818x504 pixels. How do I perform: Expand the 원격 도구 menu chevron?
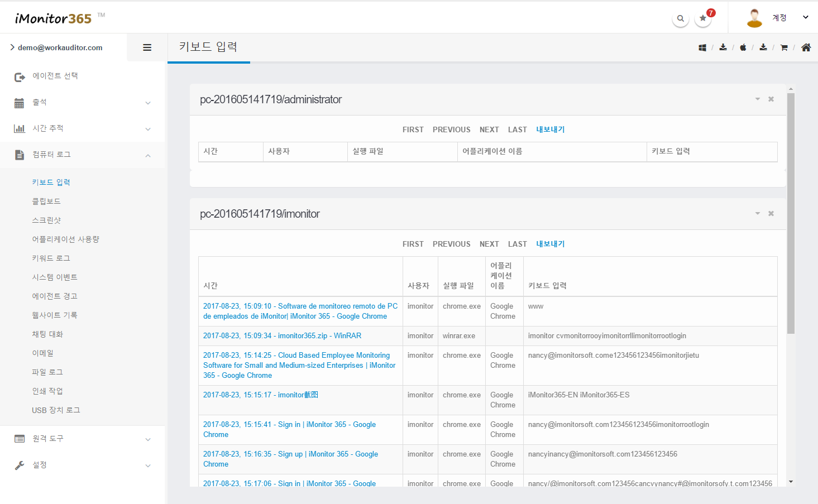(148, 440)
